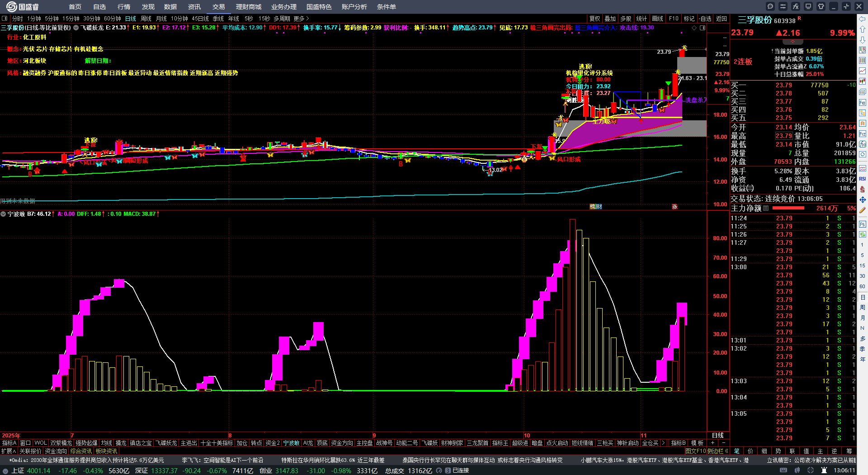This screenshot has height=475, width=868.
Task: Toggle 多股 multi-stock view
Action: (626, 19)
